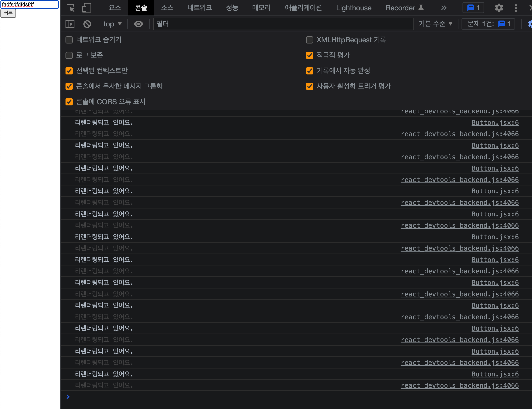Uncheck the 적극적 평가 checkbox
This screenshot has width=532, height=409.
pyautogui.click(x=309, y=55)
